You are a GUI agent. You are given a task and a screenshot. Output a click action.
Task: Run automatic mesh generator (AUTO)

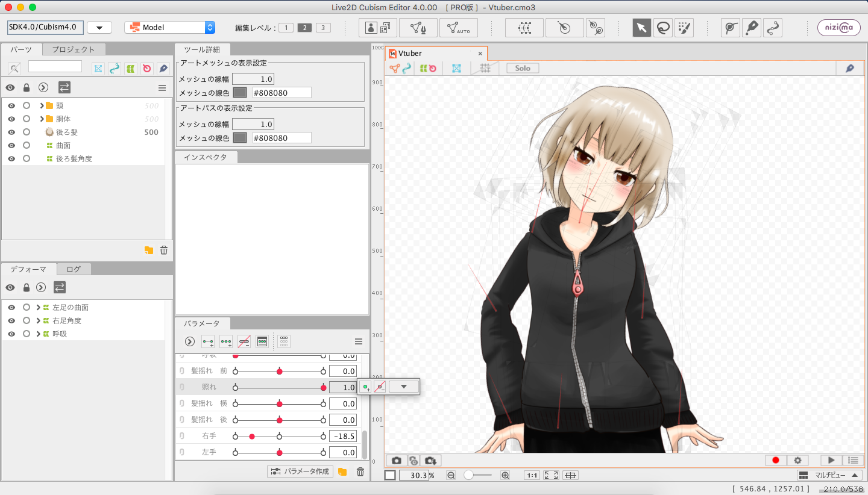459,28
